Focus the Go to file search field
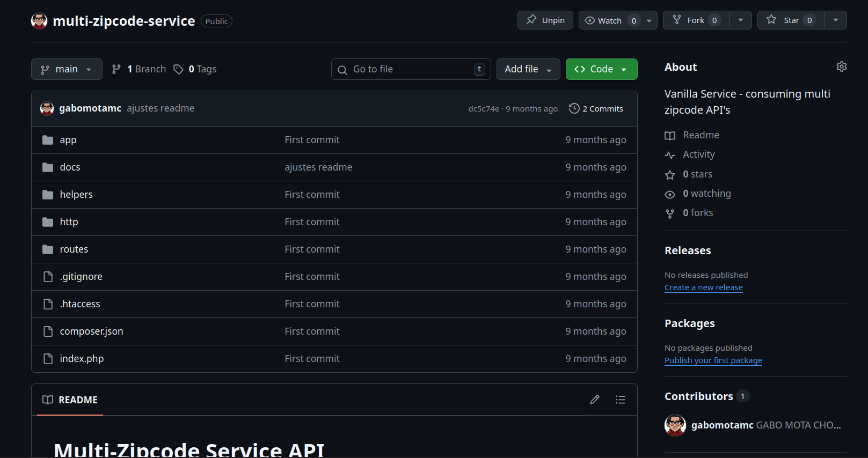 coord(411,69)
